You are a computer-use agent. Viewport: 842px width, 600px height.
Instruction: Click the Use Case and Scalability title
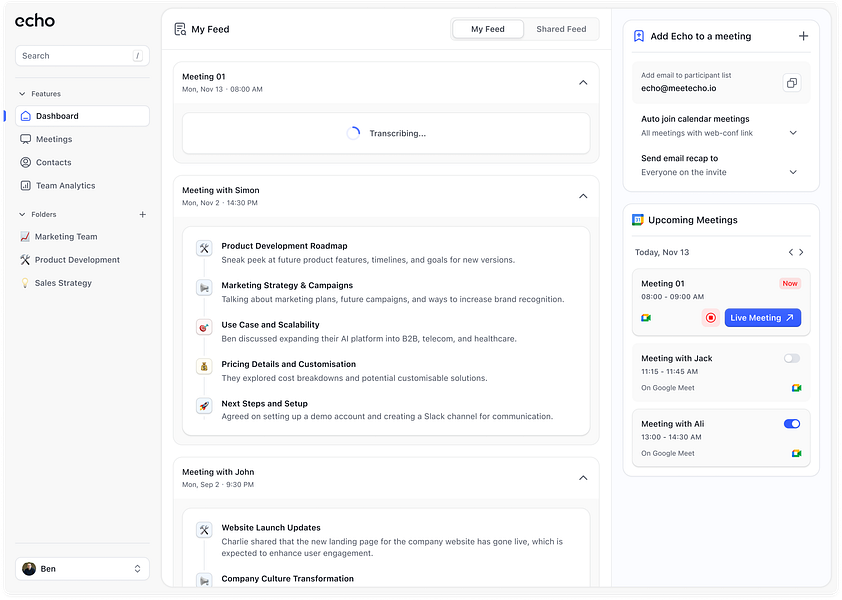tap(271, 325)
